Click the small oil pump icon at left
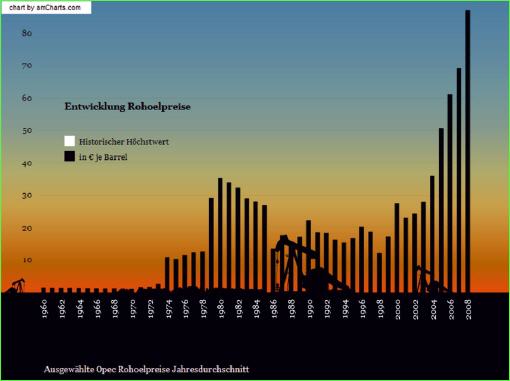510x381 pixels. pyautogui.click(x=17, y=286)
